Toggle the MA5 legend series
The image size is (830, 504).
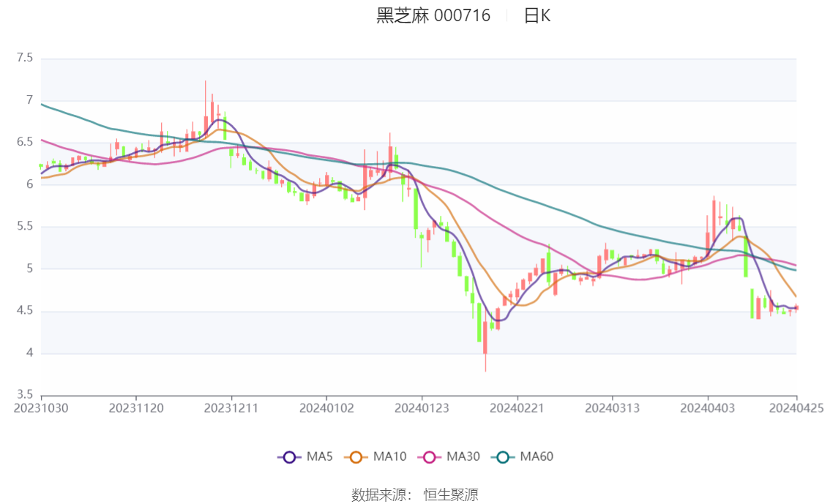tap(305, 457)
